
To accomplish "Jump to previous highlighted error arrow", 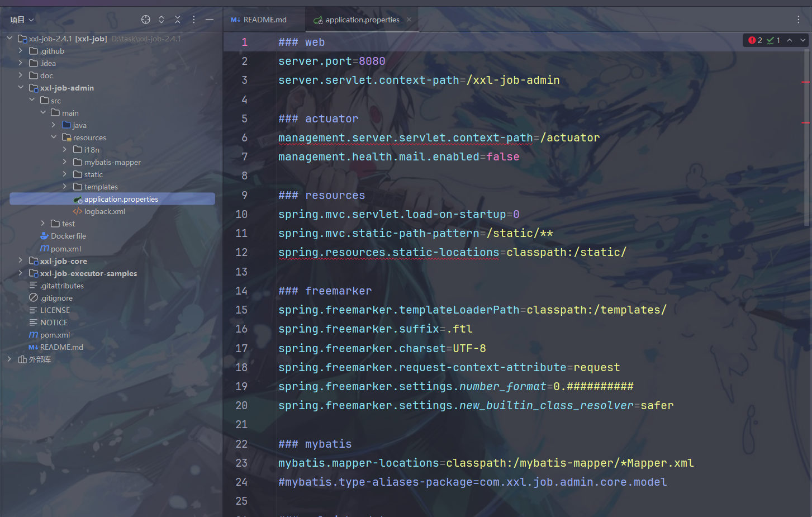I will coord(790,40).
